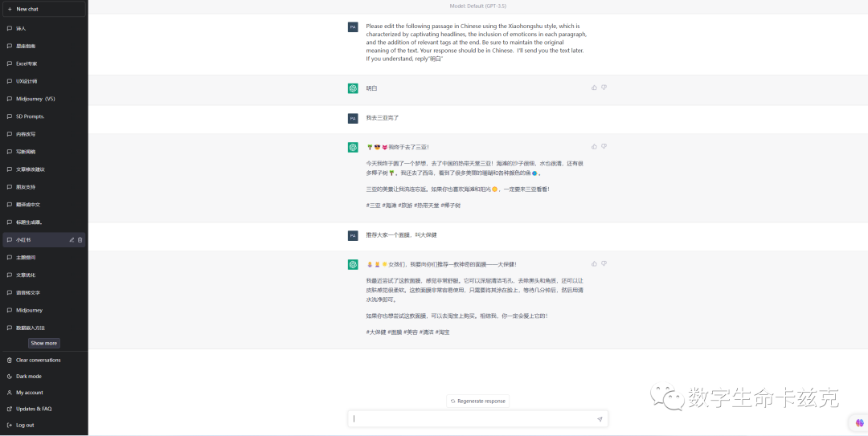Open the 数据嵌入方法 conversation

click(43, 328)
